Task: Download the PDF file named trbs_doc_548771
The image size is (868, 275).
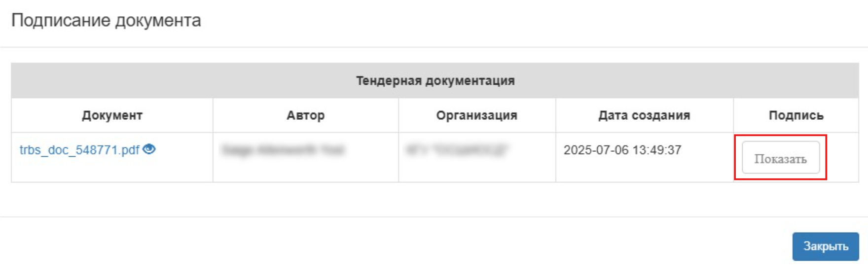Action: [79, 150]
